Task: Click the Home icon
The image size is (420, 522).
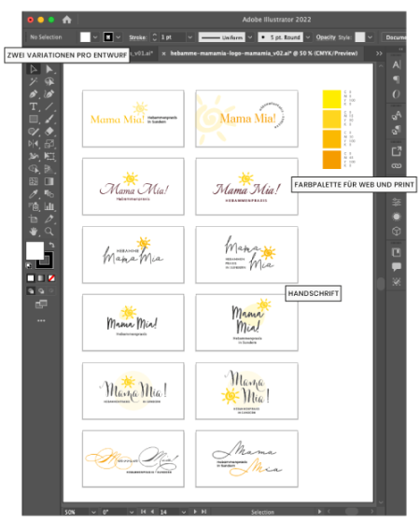Action: tap(66, 20)
